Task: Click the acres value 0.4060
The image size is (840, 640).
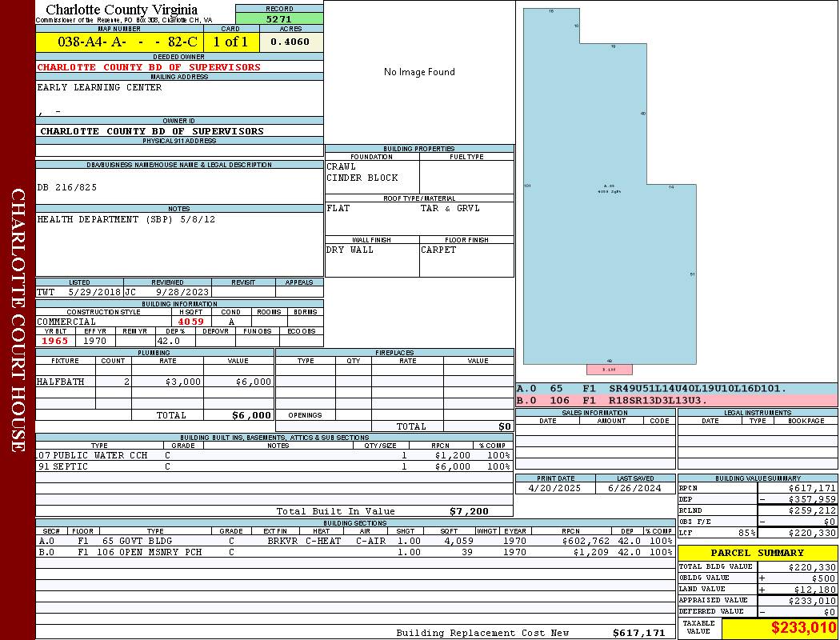Action: pyautogui.click(x=290, y=42)
